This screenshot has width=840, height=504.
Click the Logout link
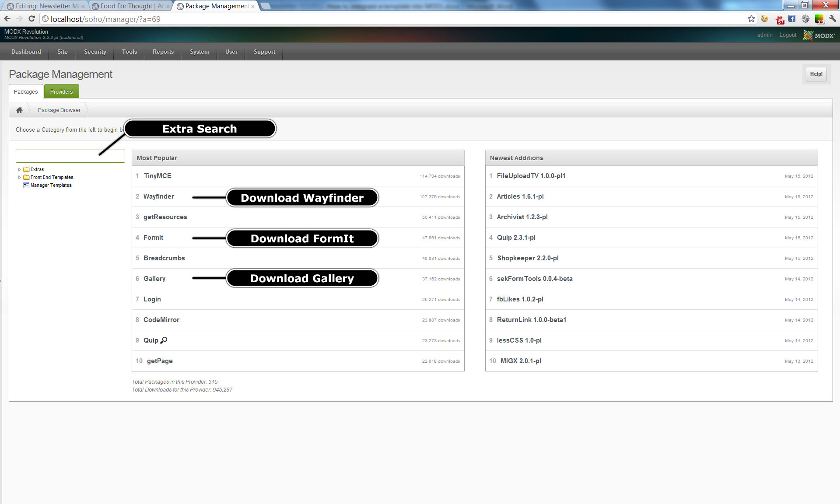[787, 35]
